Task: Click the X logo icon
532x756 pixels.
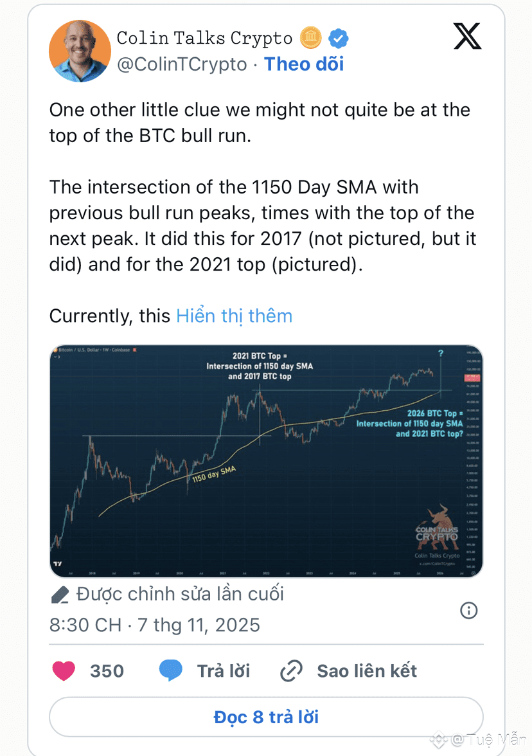Action: 467,37
